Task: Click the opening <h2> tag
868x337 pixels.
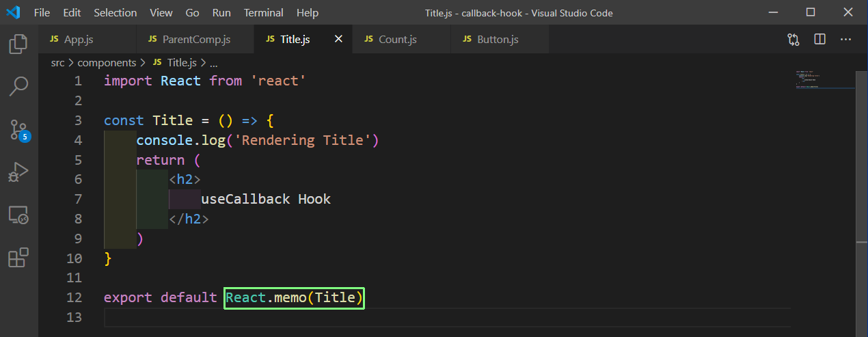Action: coord(185,180)
